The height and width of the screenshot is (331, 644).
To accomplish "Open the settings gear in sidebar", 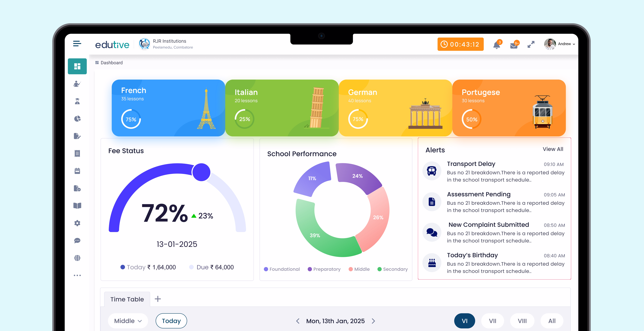I will (x=77, y=223).
